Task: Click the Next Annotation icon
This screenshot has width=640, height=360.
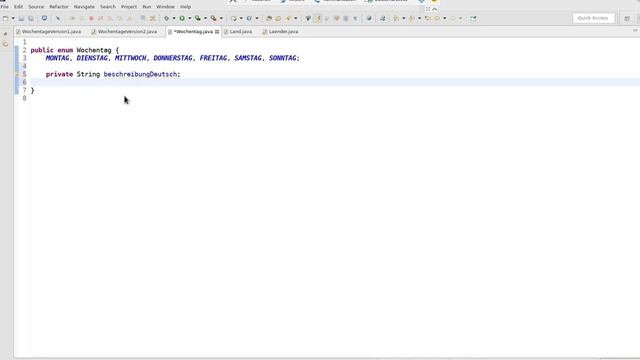Action: [x=396, y=18]
